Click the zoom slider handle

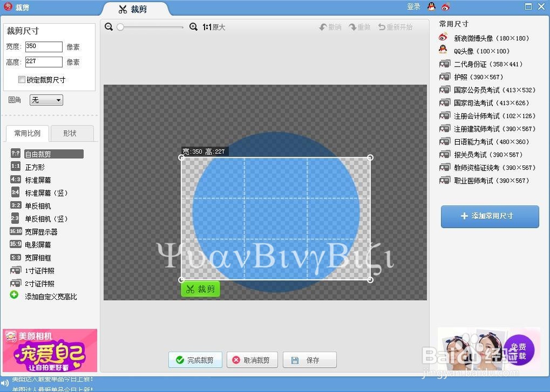coord(120,27)
